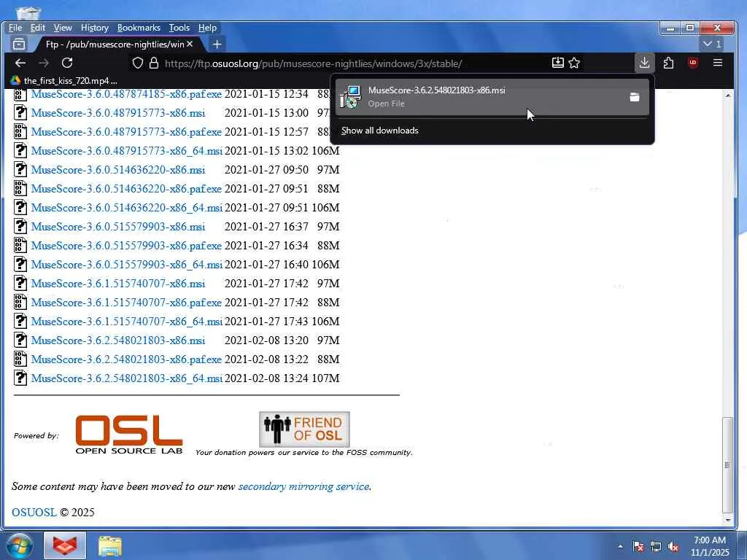Open the History menu
Screen dimensions: 747x560
94,28
